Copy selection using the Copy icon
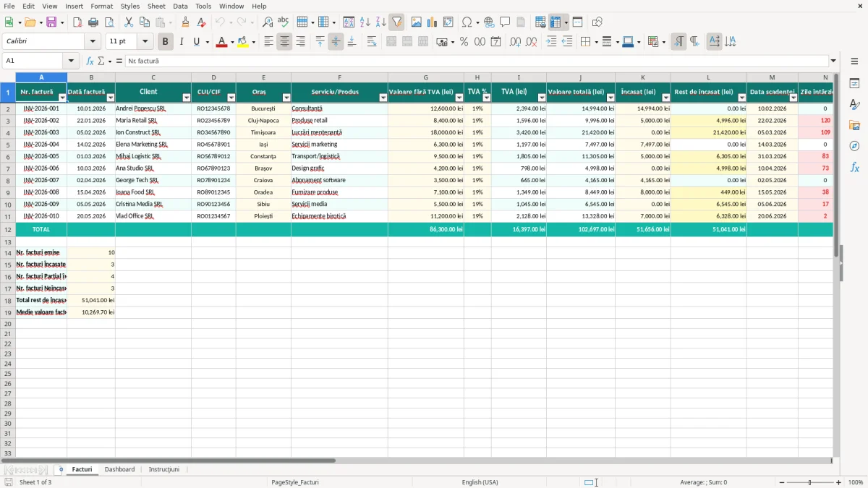The image size is (868, 488). (145, 22)
